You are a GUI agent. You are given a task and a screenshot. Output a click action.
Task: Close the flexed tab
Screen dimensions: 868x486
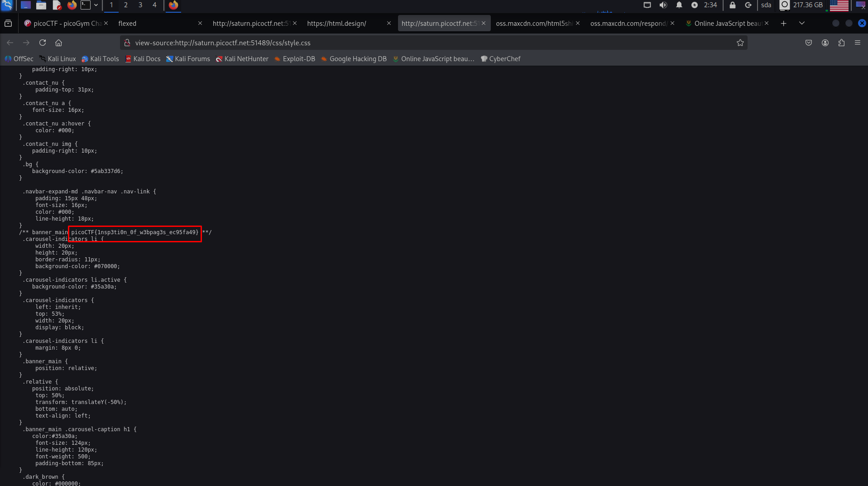click(200, 23)
